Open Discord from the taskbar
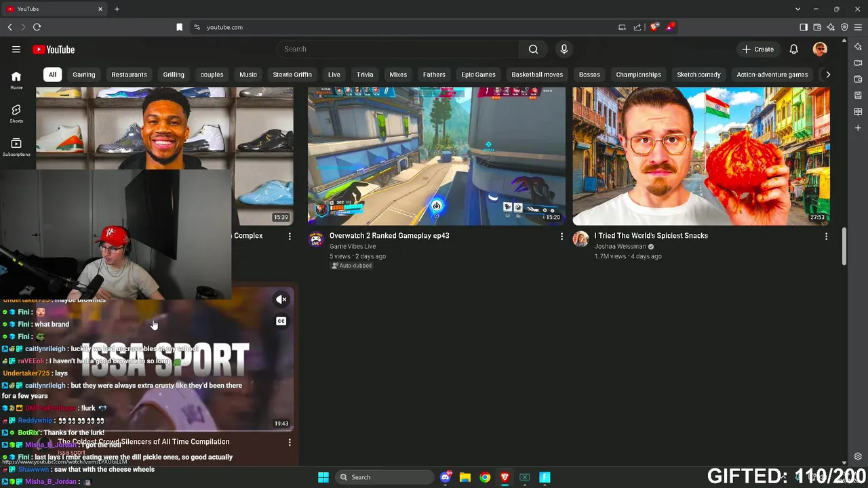Viewport: 868px width, 488px height. (446, 477)
